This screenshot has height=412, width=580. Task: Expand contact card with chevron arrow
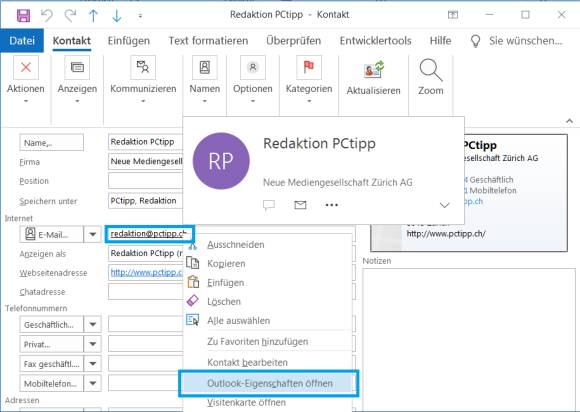pos(444,205)
